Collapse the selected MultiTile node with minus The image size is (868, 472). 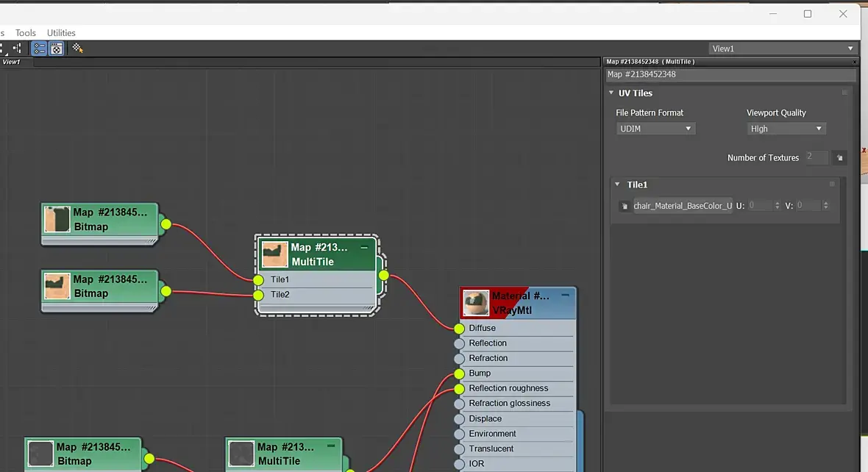(363, 247)
